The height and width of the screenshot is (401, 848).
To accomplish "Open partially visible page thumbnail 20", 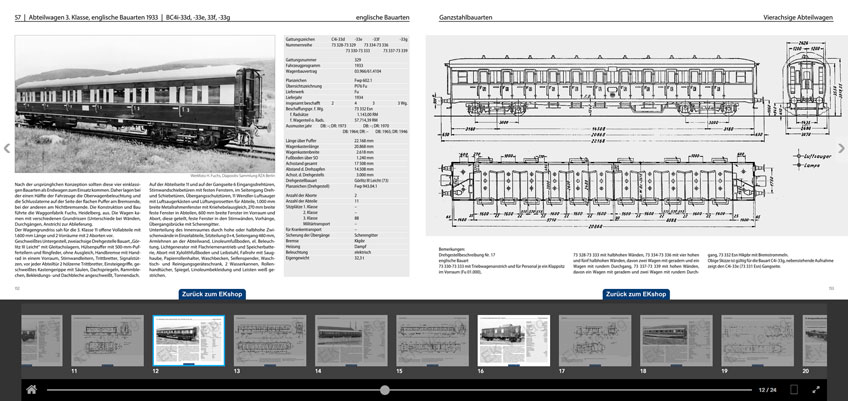I will 814,341.
